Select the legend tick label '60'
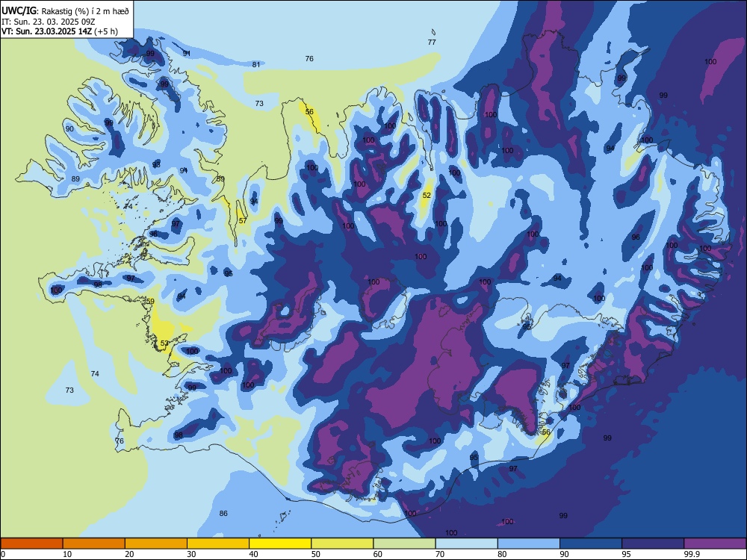The image size is (747, 560). 378,554
